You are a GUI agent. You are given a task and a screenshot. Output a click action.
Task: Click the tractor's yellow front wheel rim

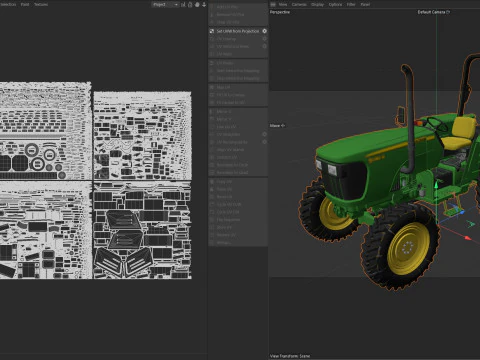[408, 248]
